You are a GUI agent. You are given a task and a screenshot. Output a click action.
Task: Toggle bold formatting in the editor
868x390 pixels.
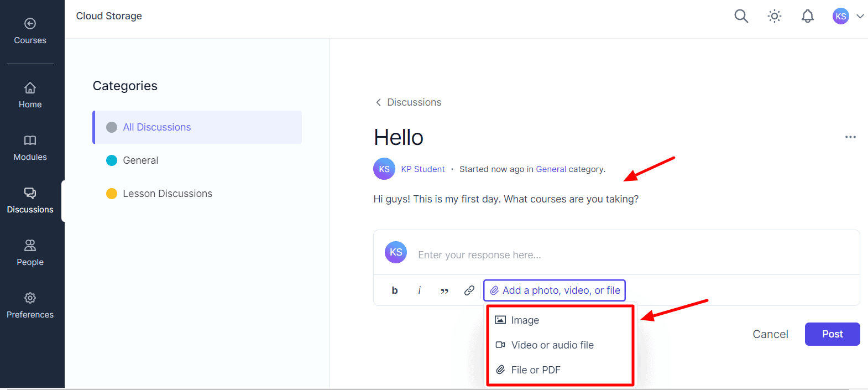395,290
